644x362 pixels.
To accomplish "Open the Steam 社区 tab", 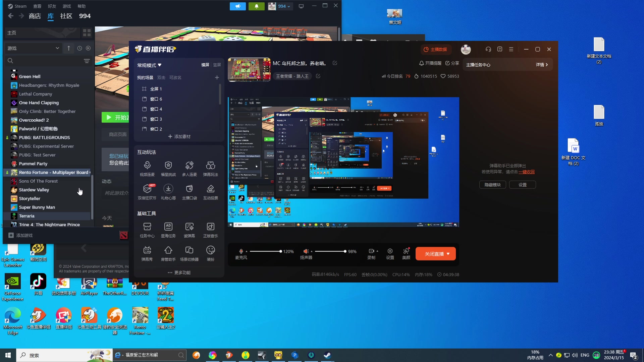I will coord(66,16).
